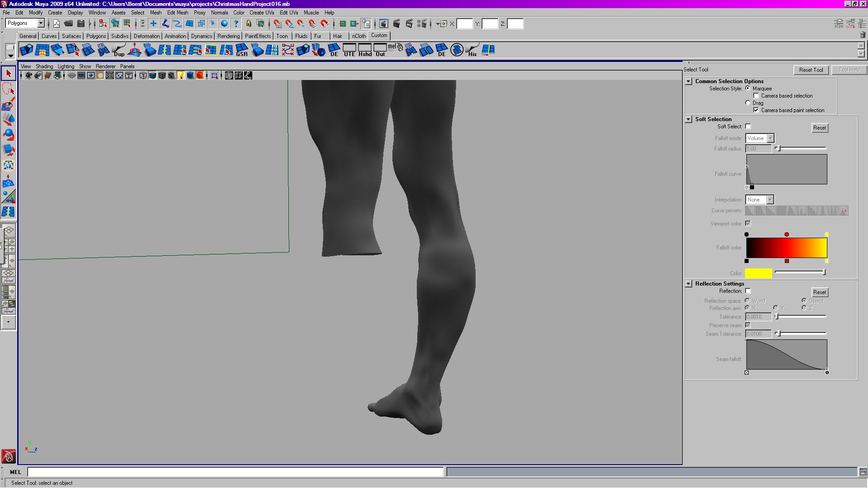
Task: Open the Falloff mode Volume dropdown
Action: pos(760,138)
